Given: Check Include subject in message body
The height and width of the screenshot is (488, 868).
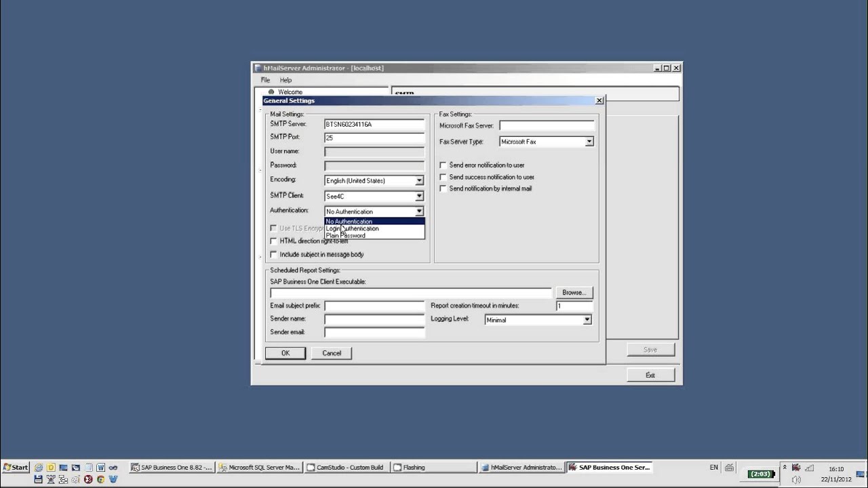Looking at the screenshot, I should click(x=274, y=254).
